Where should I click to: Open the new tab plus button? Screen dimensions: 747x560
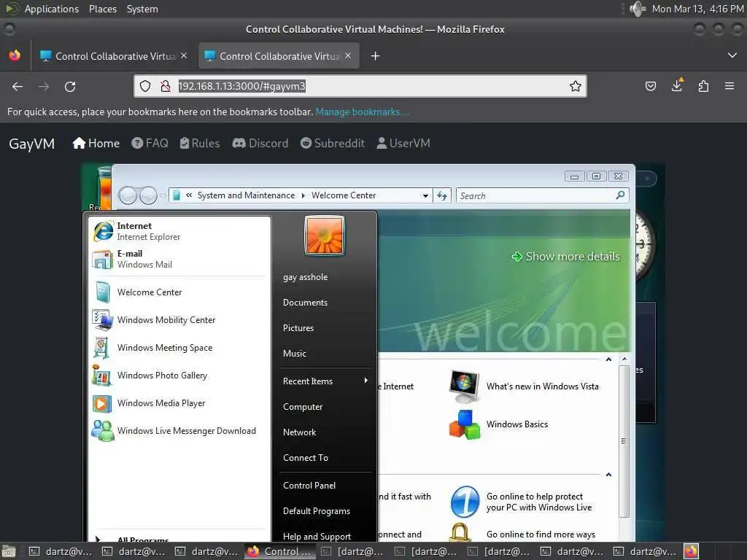tap(376, 56)
